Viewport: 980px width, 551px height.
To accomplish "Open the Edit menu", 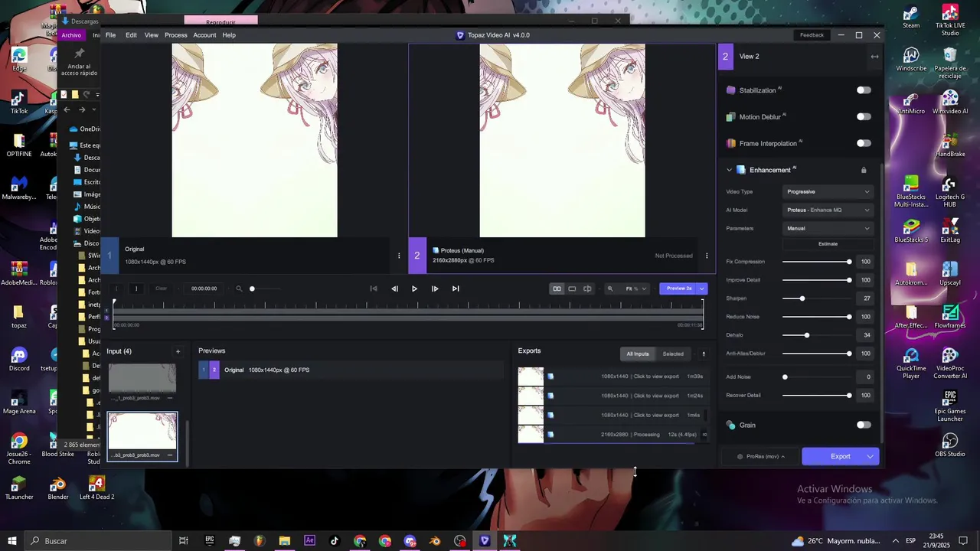I will [132, 35].
